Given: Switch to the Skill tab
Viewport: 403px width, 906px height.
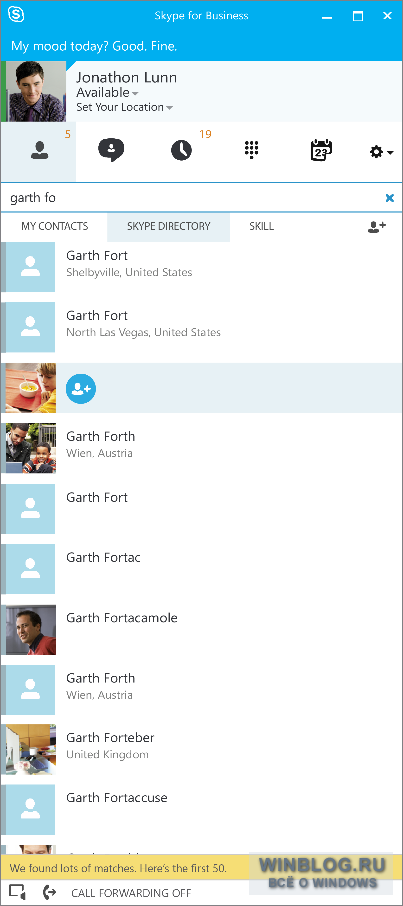Looking at the screenshot, I should (262, 226).
